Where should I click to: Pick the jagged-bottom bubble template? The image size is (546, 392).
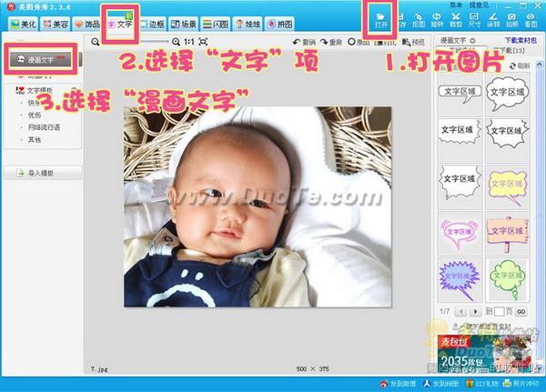(x=460, y=140)
